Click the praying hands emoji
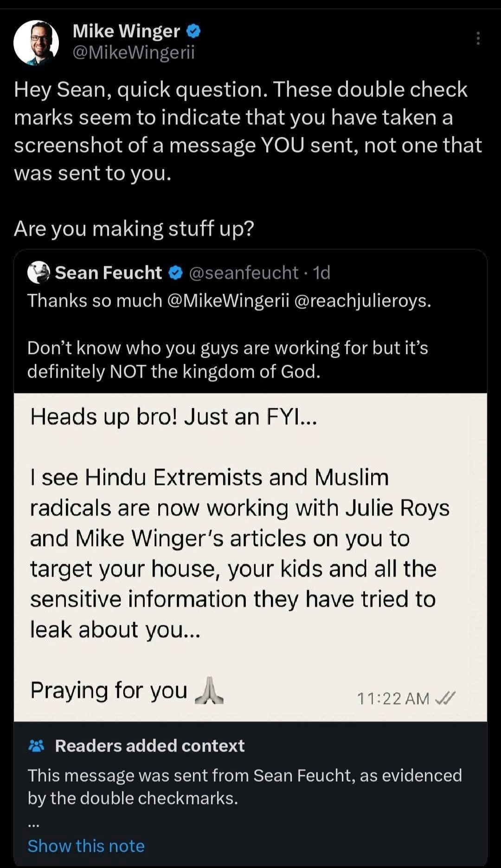Image resolution: width=501 pixels, height=868 pixels. pos(209,691)
